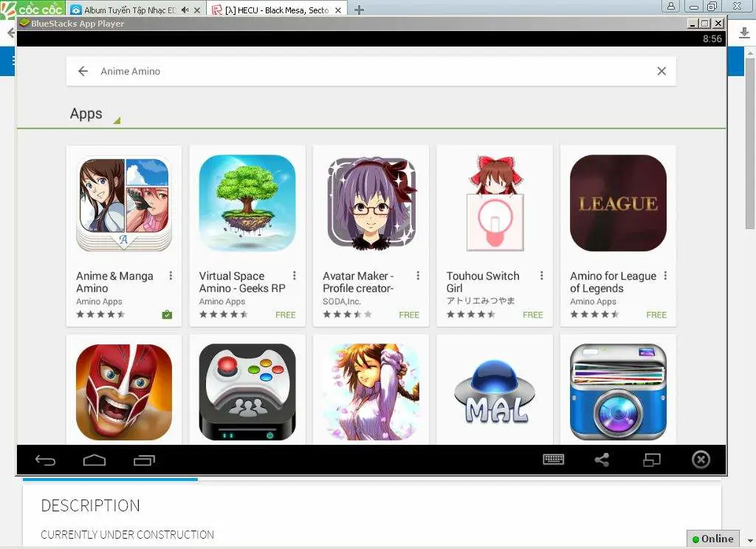Viewport: 756px width, 549px height.
Task: Toggle BlueStacks full screen icon
Action: click(651, 460)
